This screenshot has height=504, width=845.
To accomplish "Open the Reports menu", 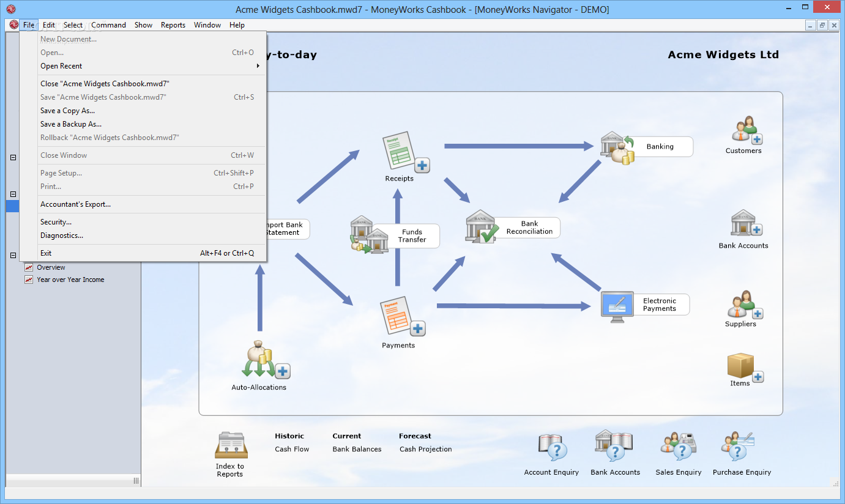I will tap(173, 25).
